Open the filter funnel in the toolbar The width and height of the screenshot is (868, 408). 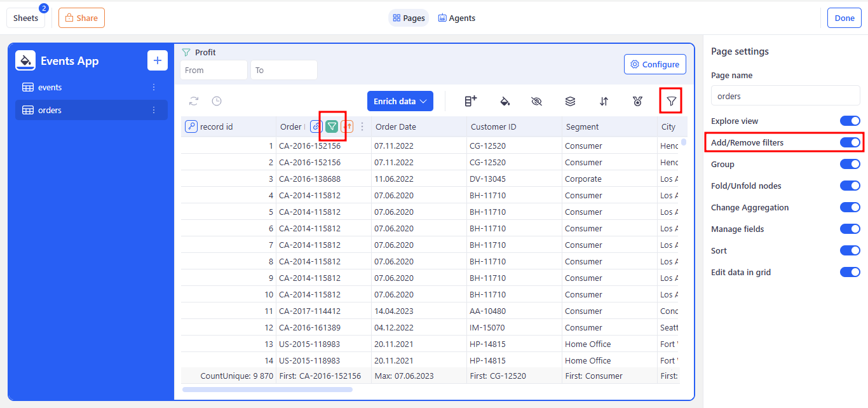671,101
